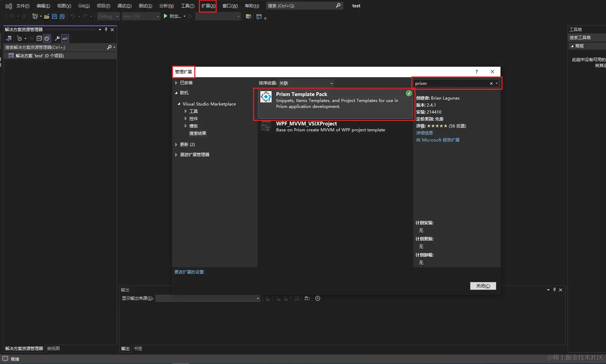Click the pending changes filter clock icon
Image resolution: width=606 pixels, height=364 pixels.
(20, 38)
